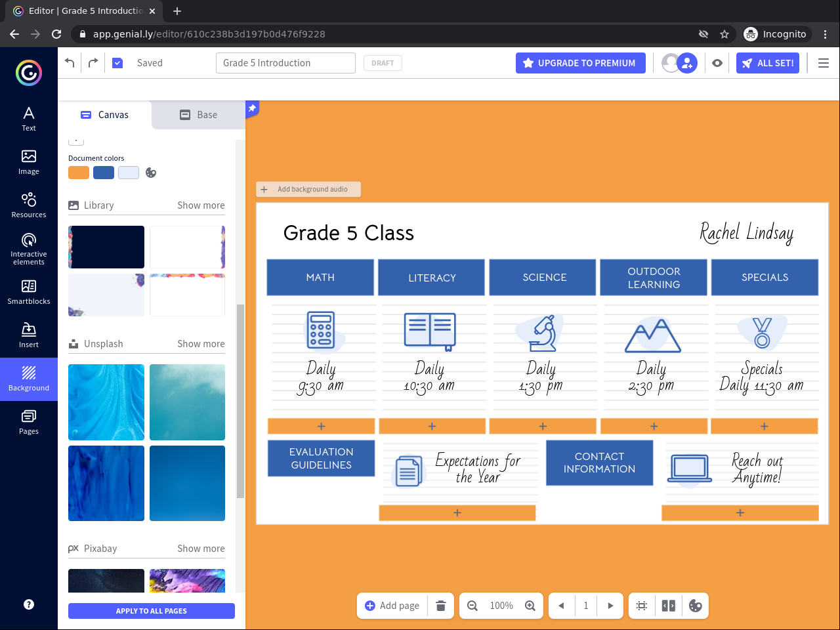Click the zoom level 100% value
Screen dimensions: 840x630
click(x=501, y=606)
